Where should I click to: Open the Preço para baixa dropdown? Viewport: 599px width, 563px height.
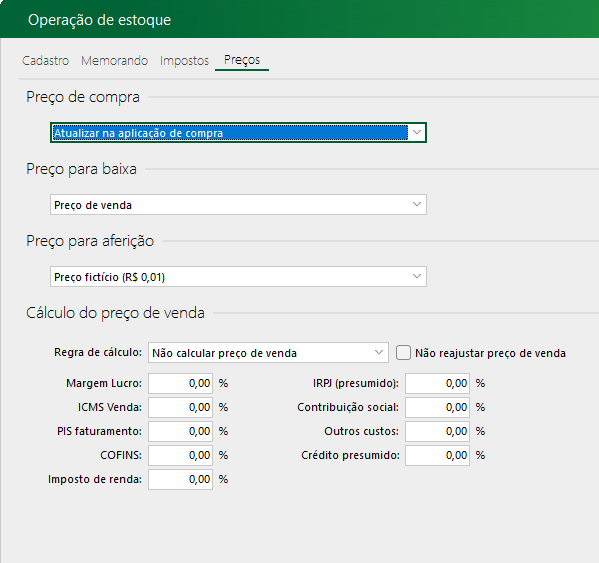click(238, 205)
